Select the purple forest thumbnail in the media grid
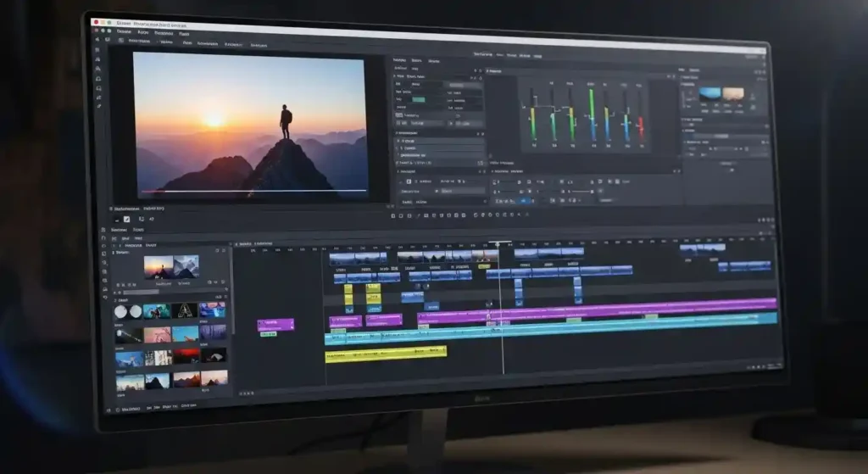 pos(213,332)
